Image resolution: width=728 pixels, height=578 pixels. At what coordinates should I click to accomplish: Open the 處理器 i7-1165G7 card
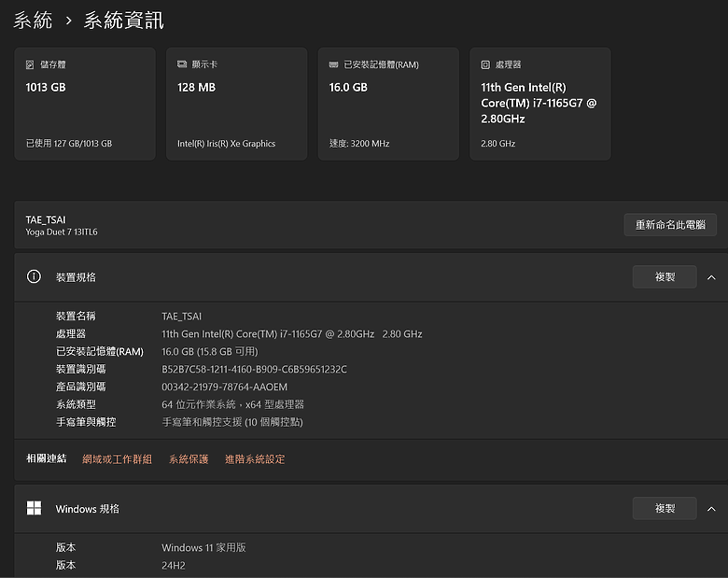pyautogui.click(x=540, y=104)
